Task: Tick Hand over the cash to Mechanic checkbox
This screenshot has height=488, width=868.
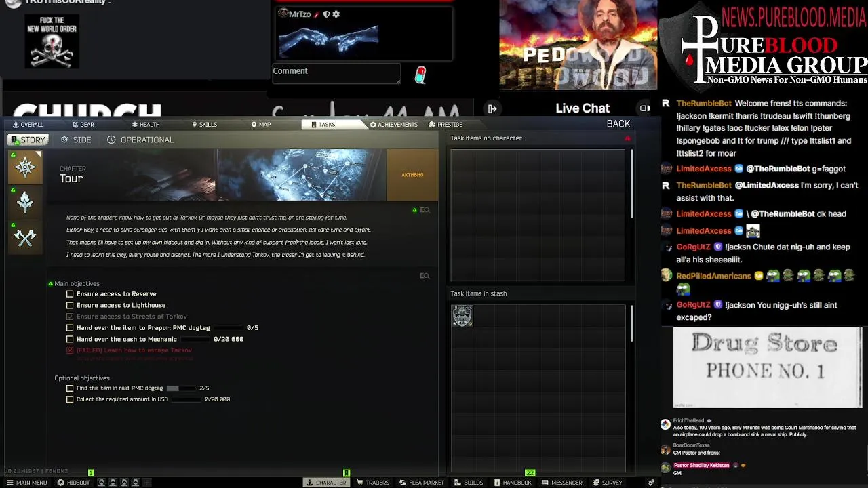Action: click(x=70, y=339)
